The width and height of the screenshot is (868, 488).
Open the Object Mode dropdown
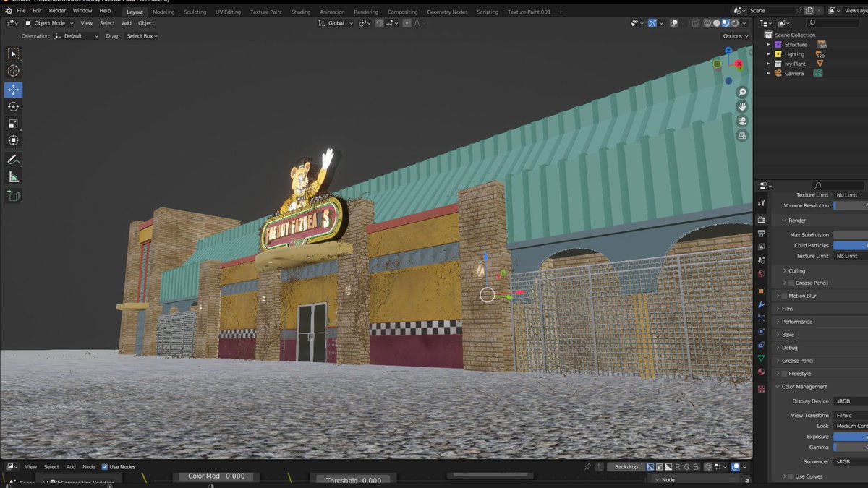(48, 23)
